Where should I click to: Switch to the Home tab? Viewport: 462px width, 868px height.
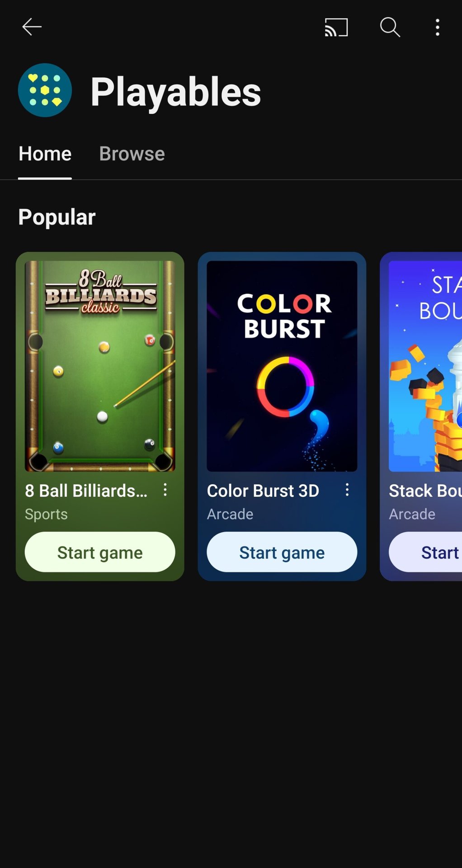pos(45,154)
